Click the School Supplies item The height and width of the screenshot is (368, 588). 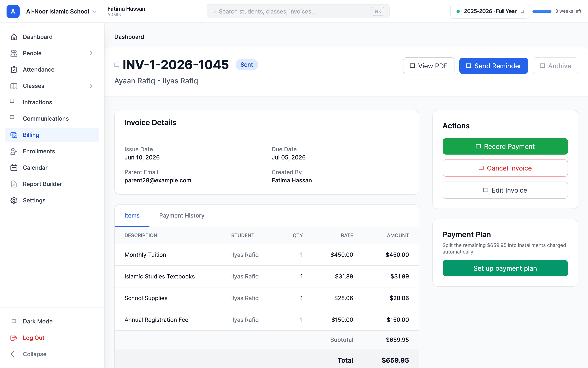146,298
